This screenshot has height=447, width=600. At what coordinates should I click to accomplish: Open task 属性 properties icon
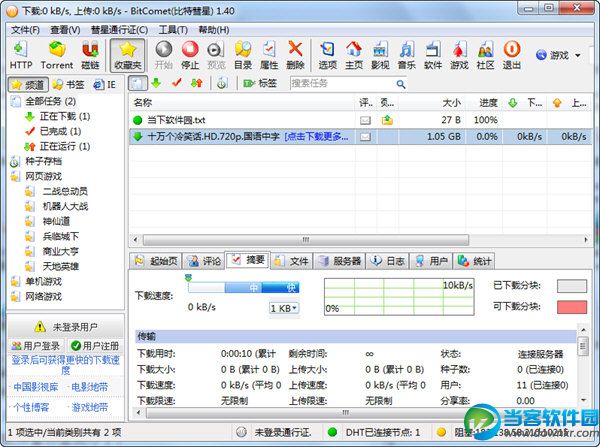[269, 55]
